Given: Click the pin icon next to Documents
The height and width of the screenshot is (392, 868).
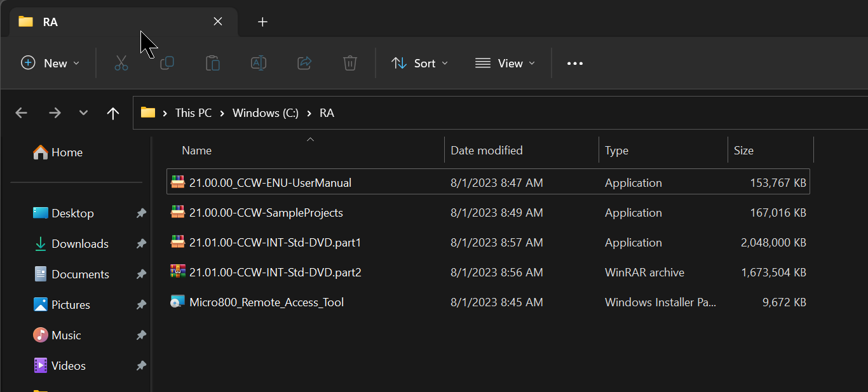Looking at the screenshot, I should (141, 274).
